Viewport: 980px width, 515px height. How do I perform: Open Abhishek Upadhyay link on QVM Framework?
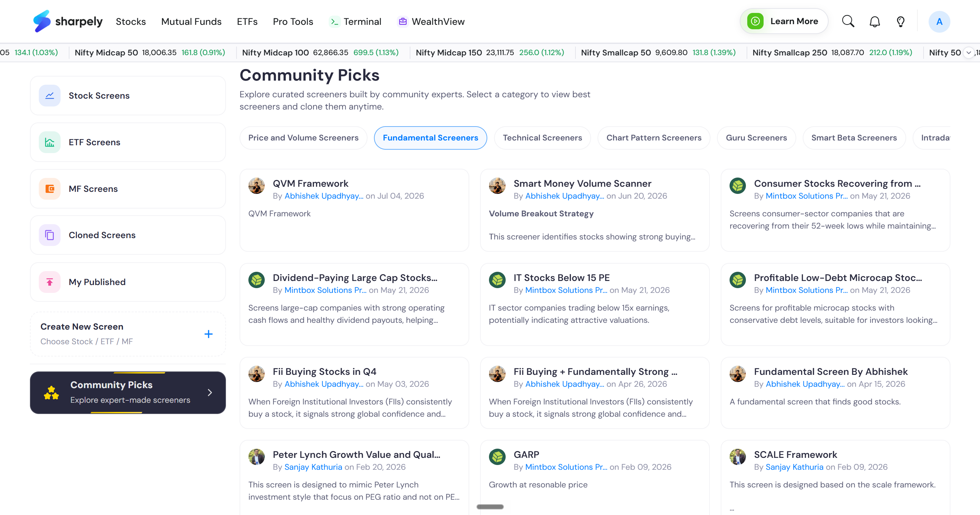tap(324, 196)
